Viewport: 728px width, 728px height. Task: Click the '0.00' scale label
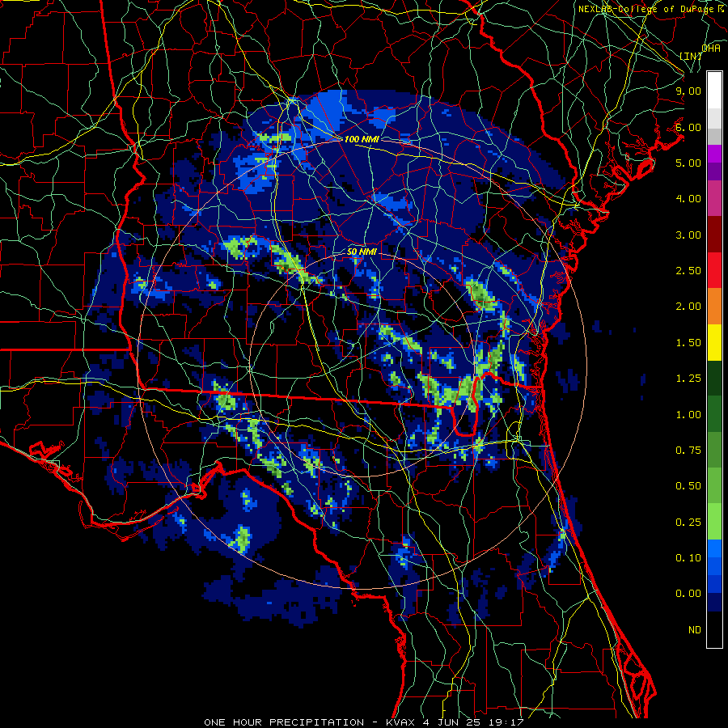(x=688, y=594)
